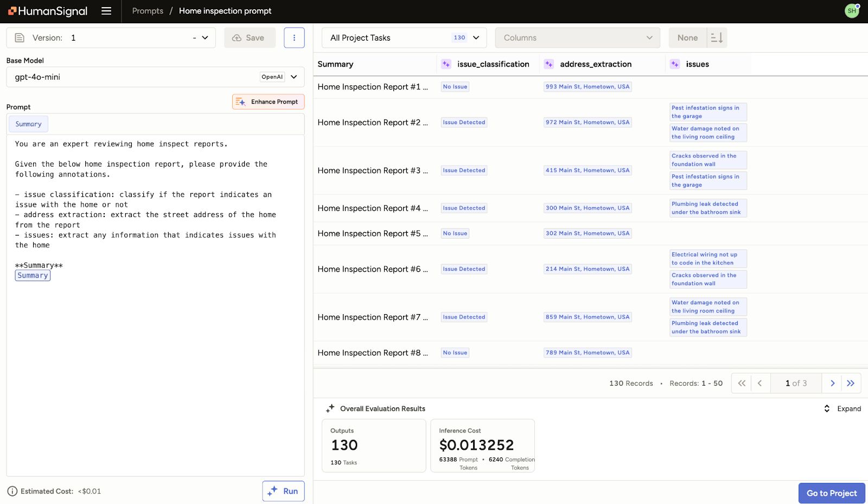The image size is (868, 504).
Task: Click the address 415 Main St, Hometown, USA
Action: point(588,170)
